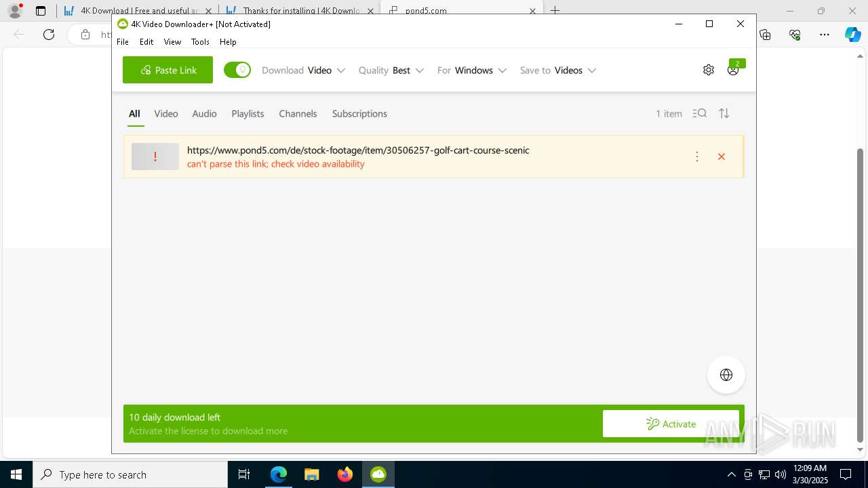The height and width of the screenshot is (488, 868).
Task: Switch to the Audio tab
Action: [204, 114]
